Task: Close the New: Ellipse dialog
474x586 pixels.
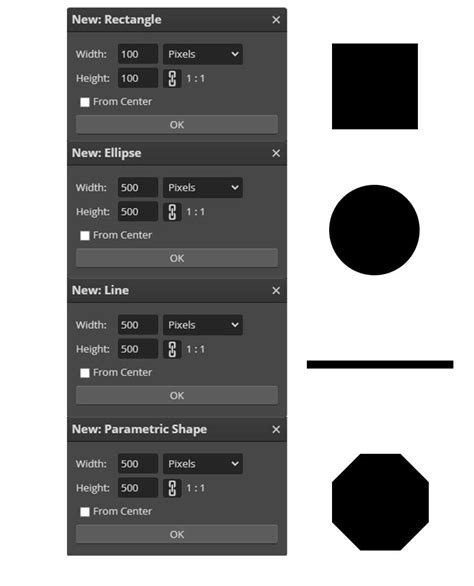Action: pos(276,153)
